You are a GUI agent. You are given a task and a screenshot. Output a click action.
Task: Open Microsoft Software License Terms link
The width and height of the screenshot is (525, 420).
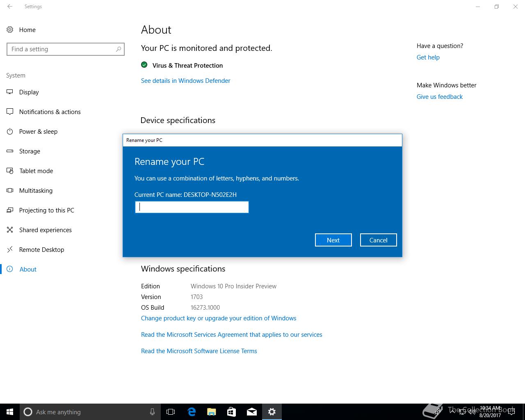point(199,351)
